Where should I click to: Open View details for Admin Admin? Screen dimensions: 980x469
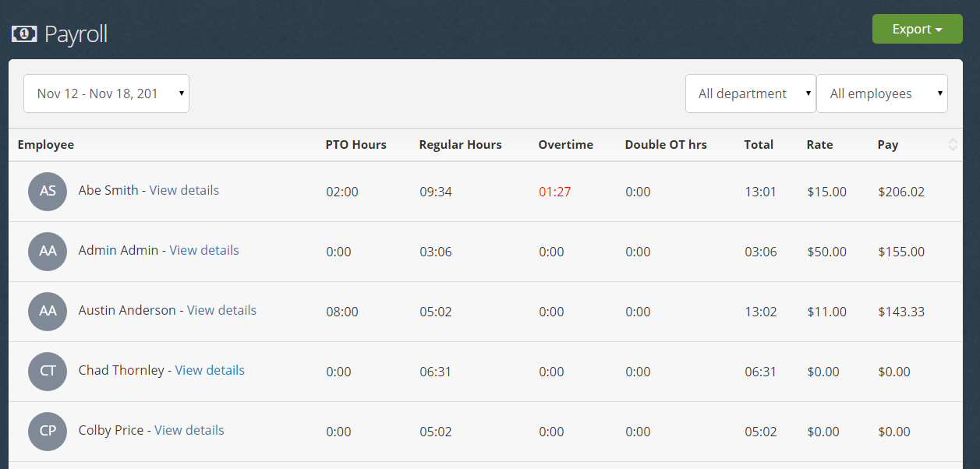[204, 250]
